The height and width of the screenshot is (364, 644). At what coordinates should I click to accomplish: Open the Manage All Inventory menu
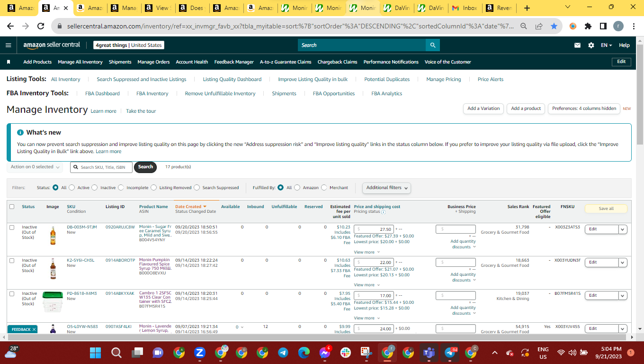tap(80, 62)
